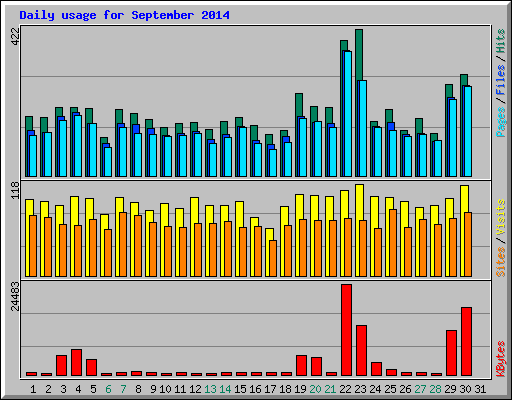512x400 pixels.
Task: Click day label '23' on the axis
Action: [360, 389]
